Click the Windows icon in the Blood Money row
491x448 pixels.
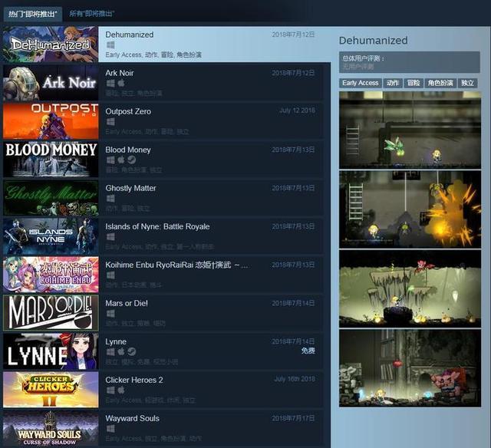110,160
